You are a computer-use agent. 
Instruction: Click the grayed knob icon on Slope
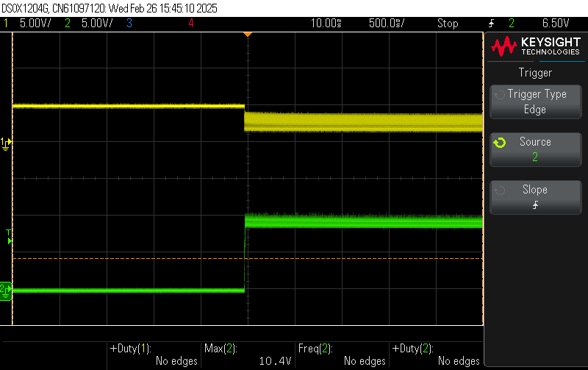[500, 191]
